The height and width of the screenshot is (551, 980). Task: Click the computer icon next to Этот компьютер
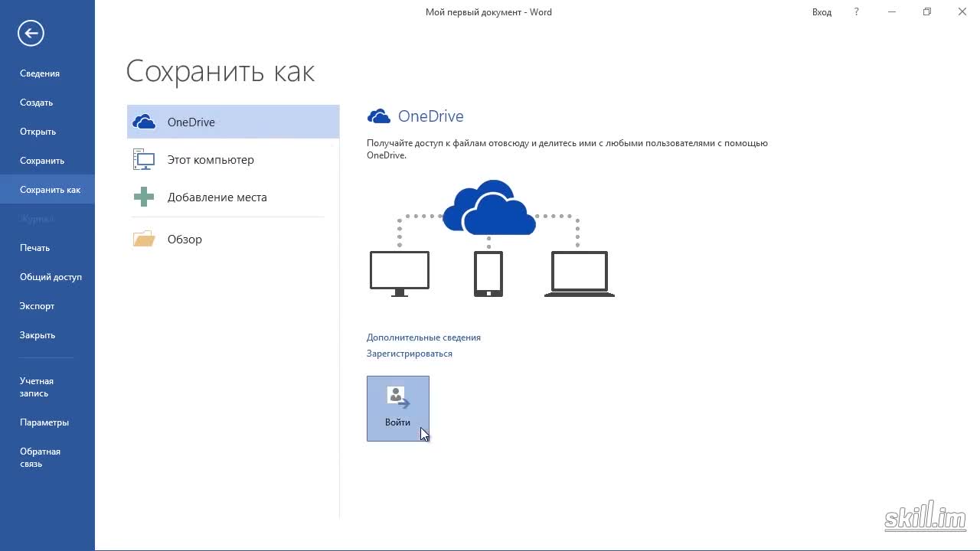coord(144,159)
